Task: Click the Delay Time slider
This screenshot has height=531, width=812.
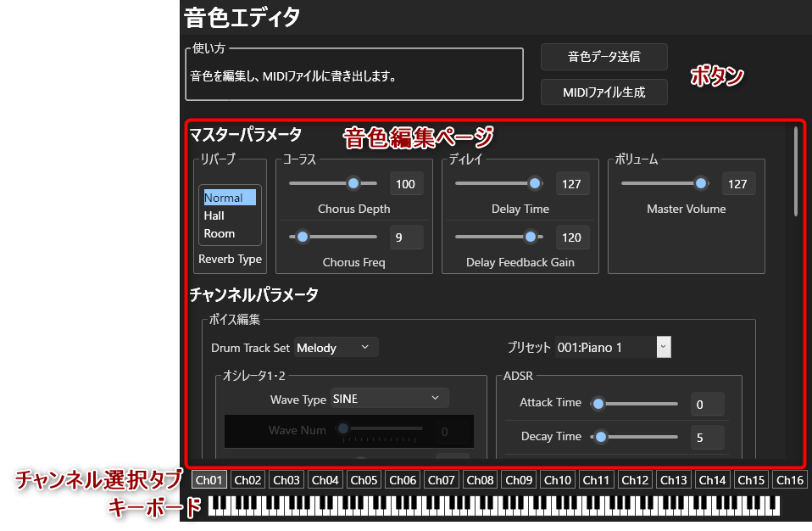Action: coord(499,183)
